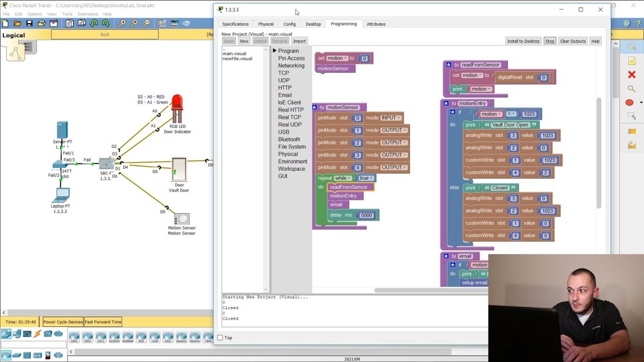Click the 5000 delay value field
The height and width of the screenshot is (362, 644).
(366, 215)
